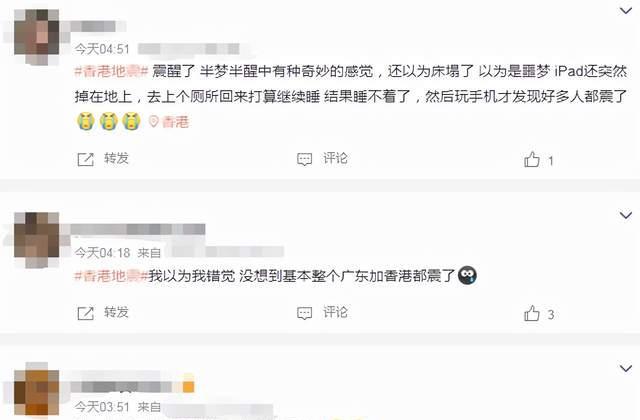This screenshot has width=640, height=420.
Task: Click the orange badge beside the third username
Action: [x=188, y=387]
